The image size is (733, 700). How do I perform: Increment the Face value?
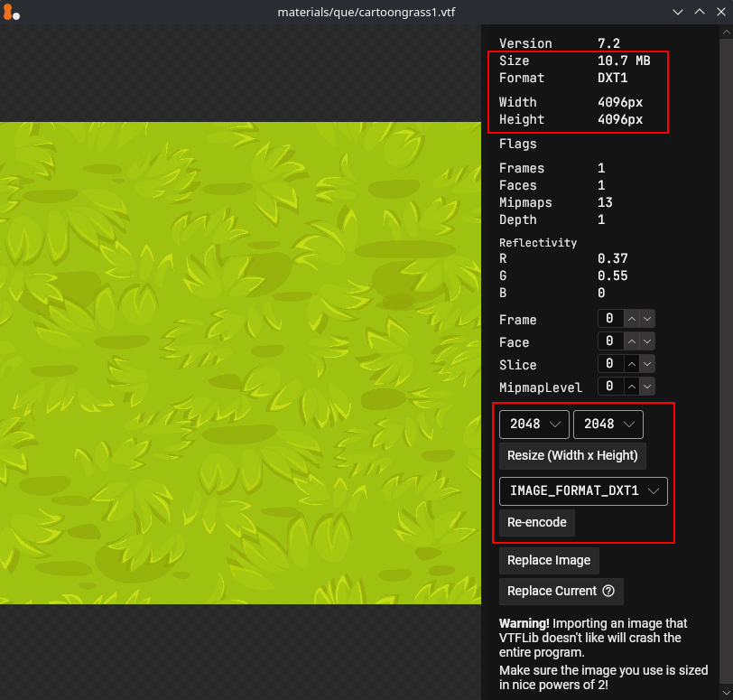pyautogui.click(x=633, y=341)
